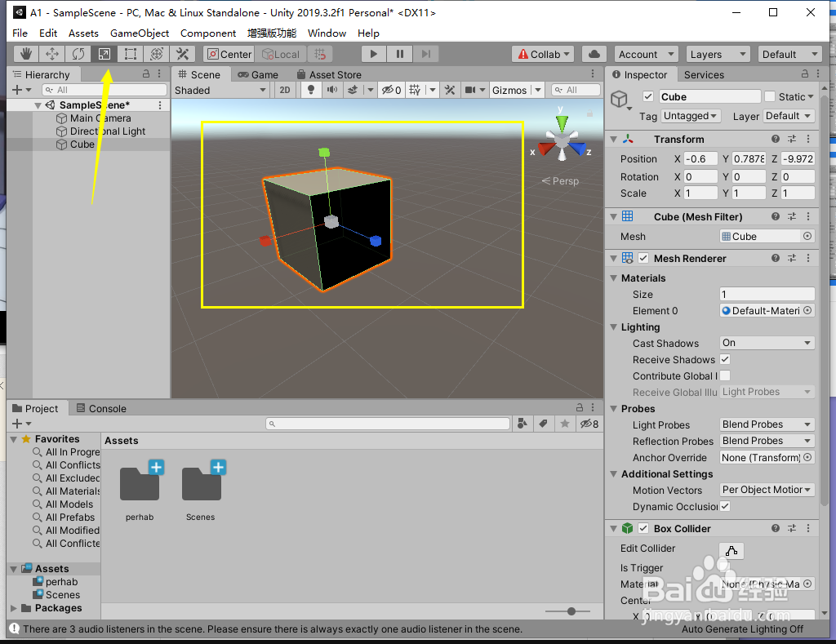
Task: Select the Transform tool
Action: [x=156, y=54]
